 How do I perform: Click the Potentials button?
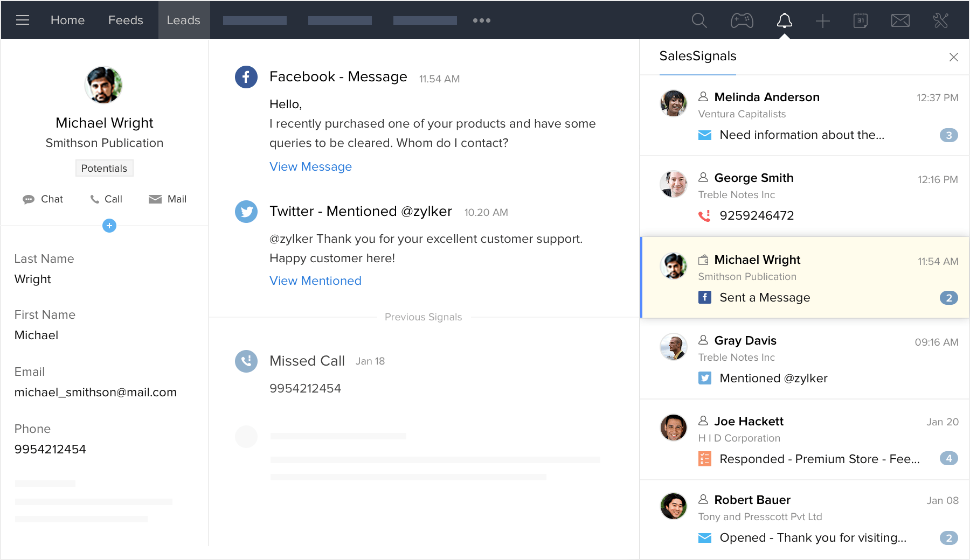click(104, 169)
